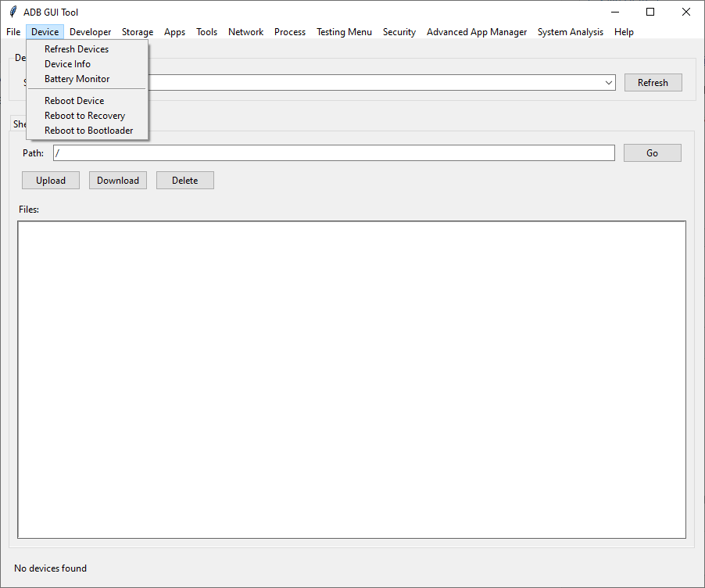Open the Help menu
The width and height of the screenshot is (705, 588).
[624, 32]
